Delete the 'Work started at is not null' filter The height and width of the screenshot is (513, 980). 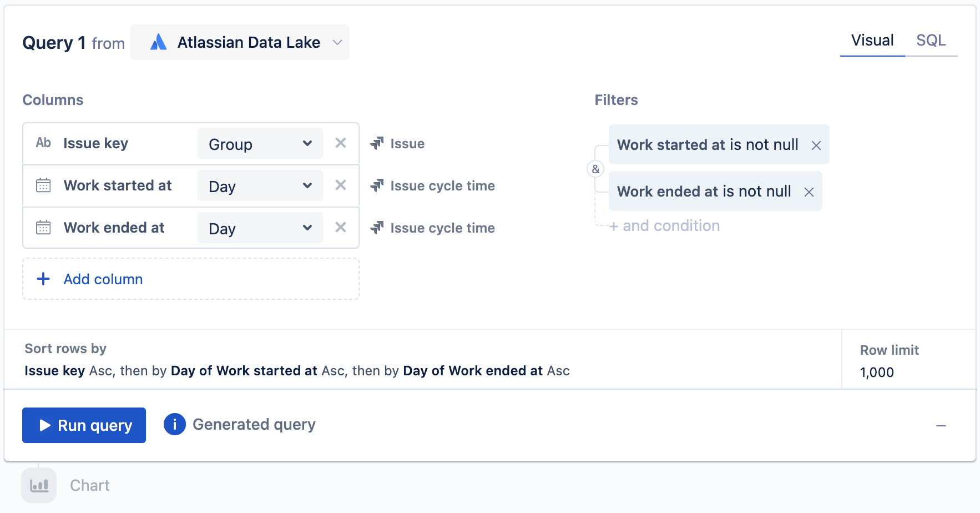click(816, 145)
